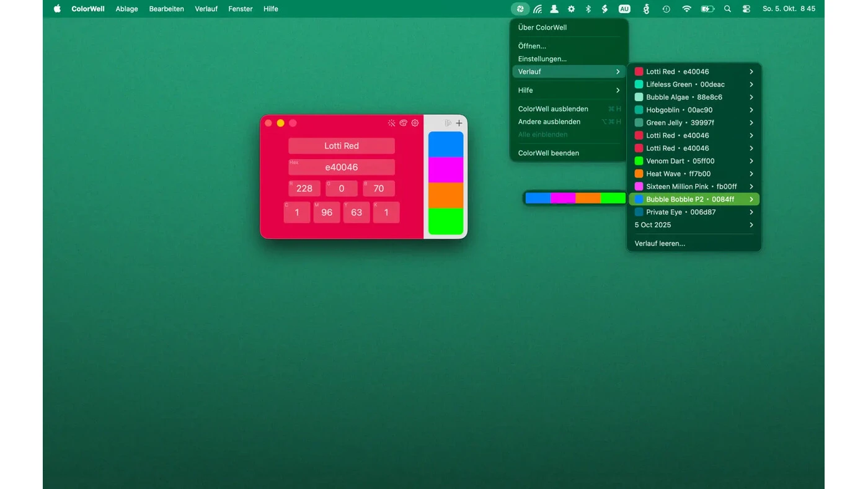
Task: Click the ColorWell status icon in menu bar
Action: tap(520, 9)
